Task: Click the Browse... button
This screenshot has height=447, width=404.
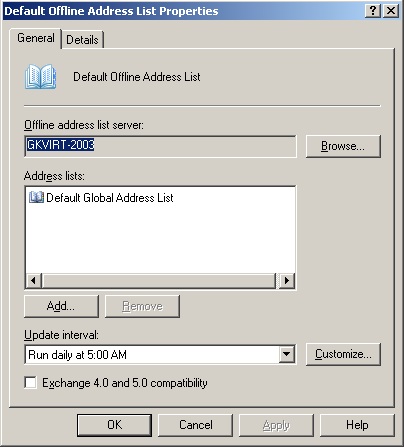Action: pyautogui.click(x=343, y=146)
